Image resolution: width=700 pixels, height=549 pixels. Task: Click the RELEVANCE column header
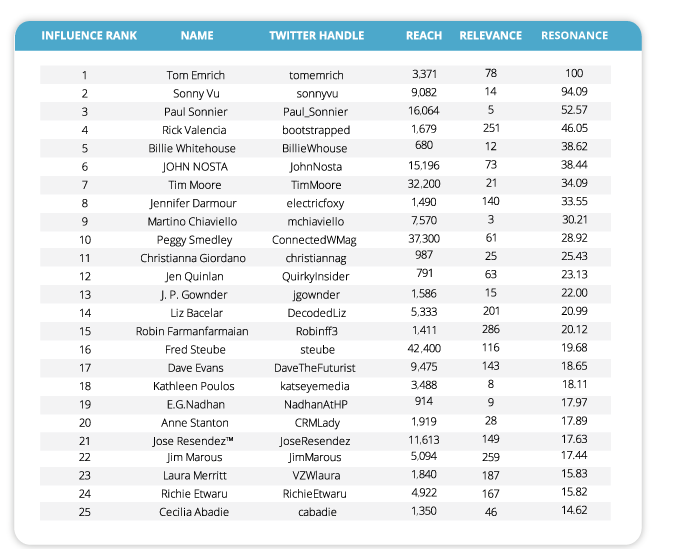click(490, 36)
